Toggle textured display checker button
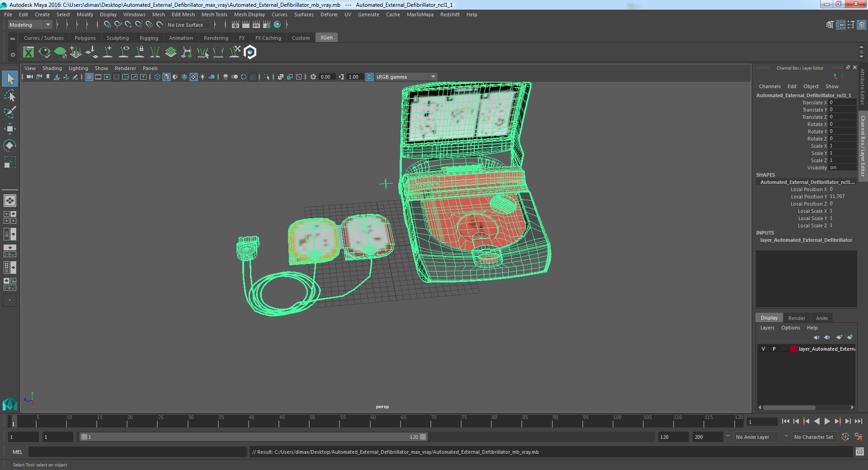Screen dimensions: 868x470 coord(193,77)
